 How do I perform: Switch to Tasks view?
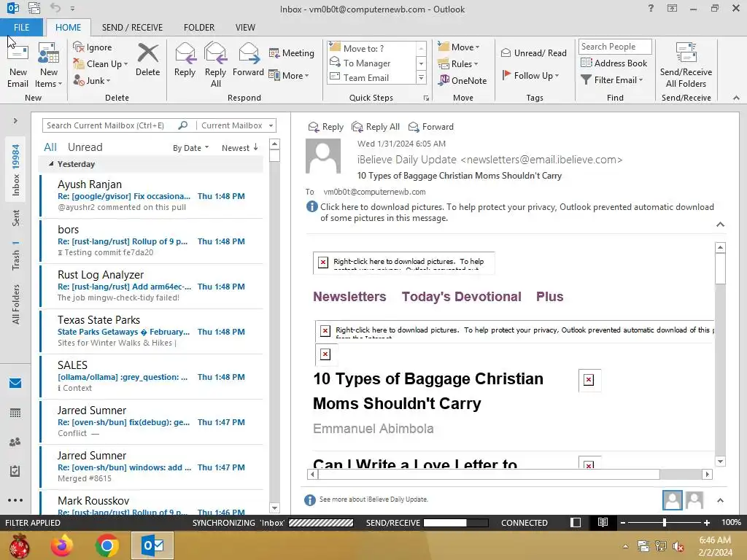[15, 471]
